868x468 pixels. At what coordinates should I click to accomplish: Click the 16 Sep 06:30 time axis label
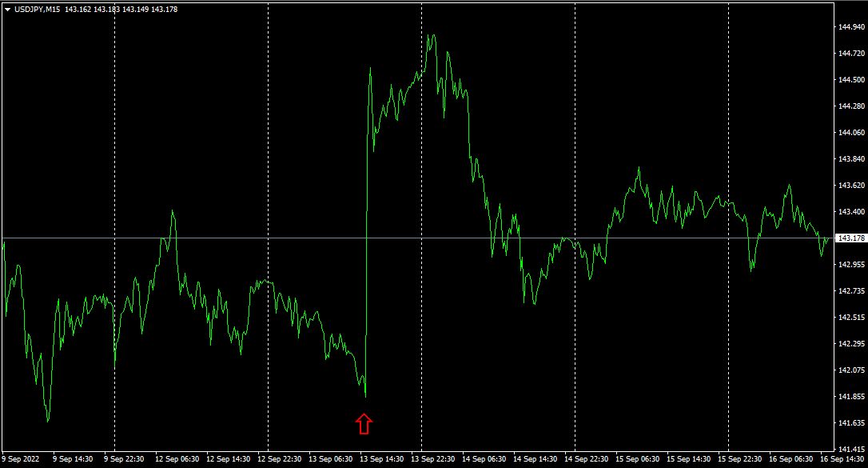[790, 459]
